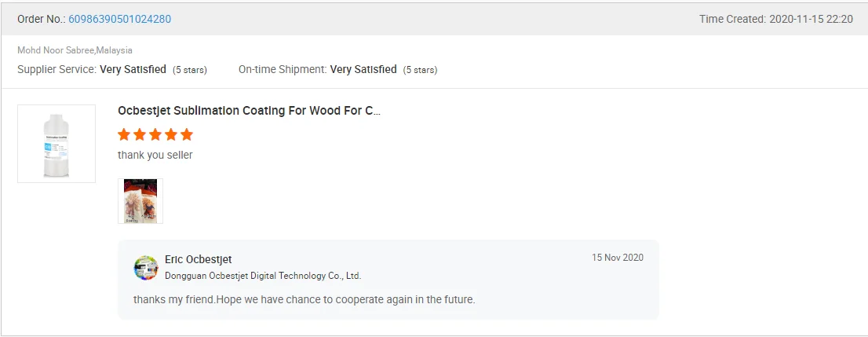Click the first orange rating star
Viewport: 868px width, 337px height.
(x=124, y=134)
